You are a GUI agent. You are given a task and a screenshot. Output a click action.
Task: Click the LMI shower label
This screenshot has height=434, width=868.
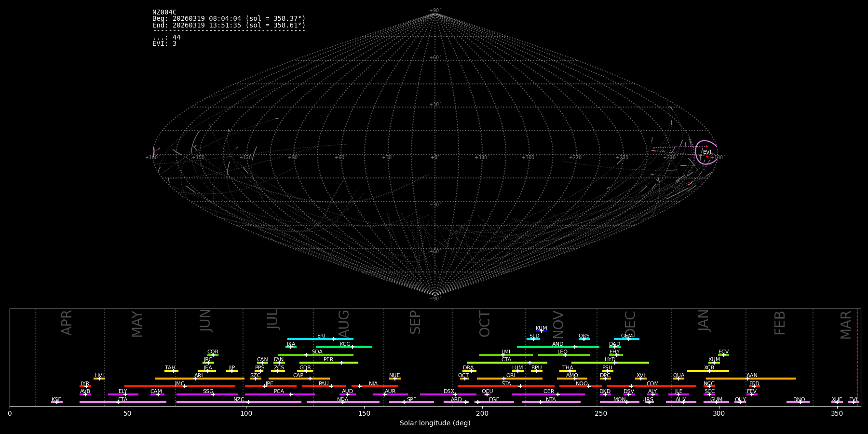click(505, 352)
